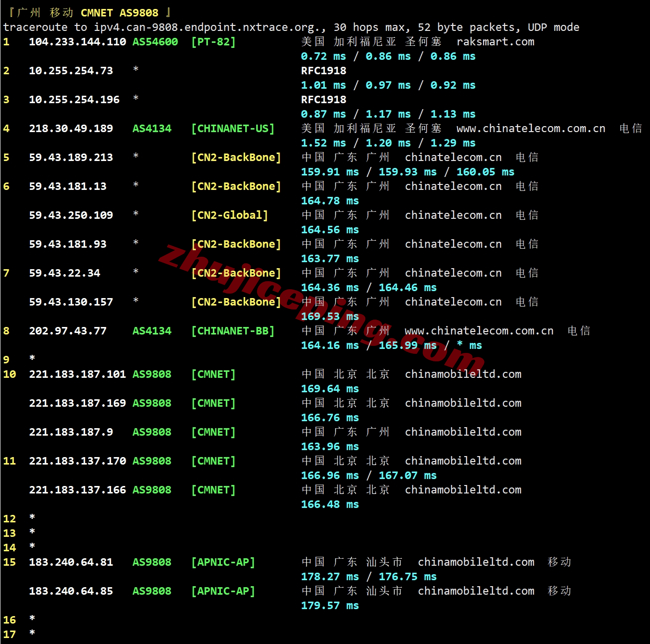Click [APNIC-AP] tag in the 183.240.64.81 row

pos(223,562)
